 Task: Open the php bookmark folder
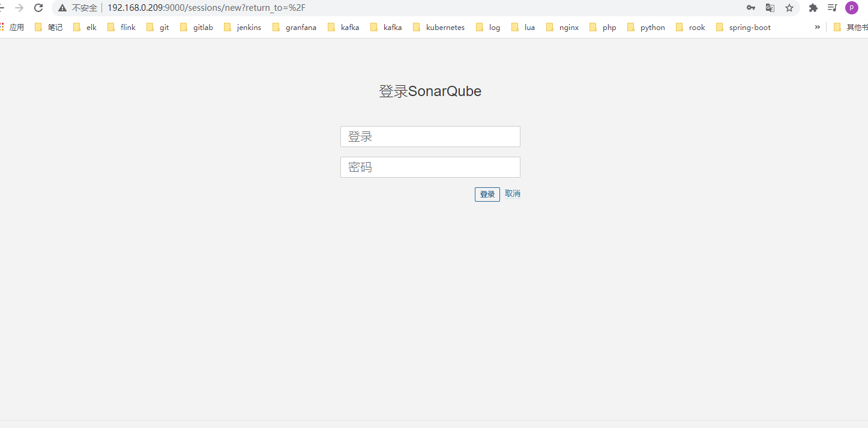(603, 27)
